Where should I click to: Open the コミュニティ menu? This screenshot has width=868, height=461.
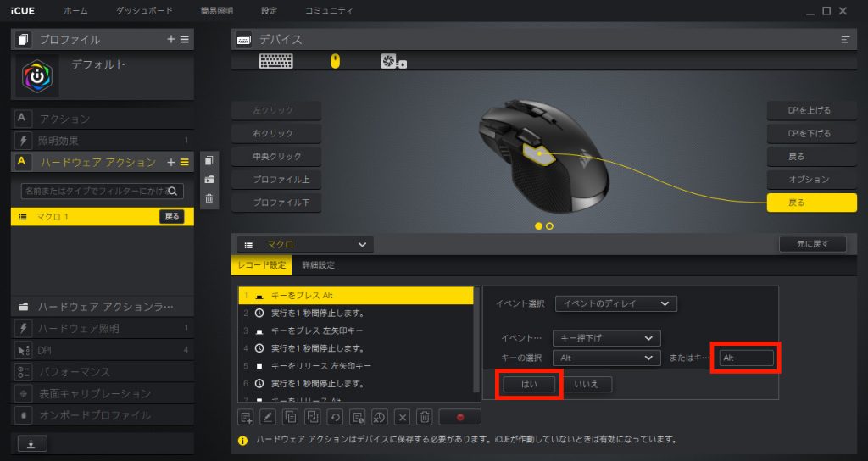[329, 11]
